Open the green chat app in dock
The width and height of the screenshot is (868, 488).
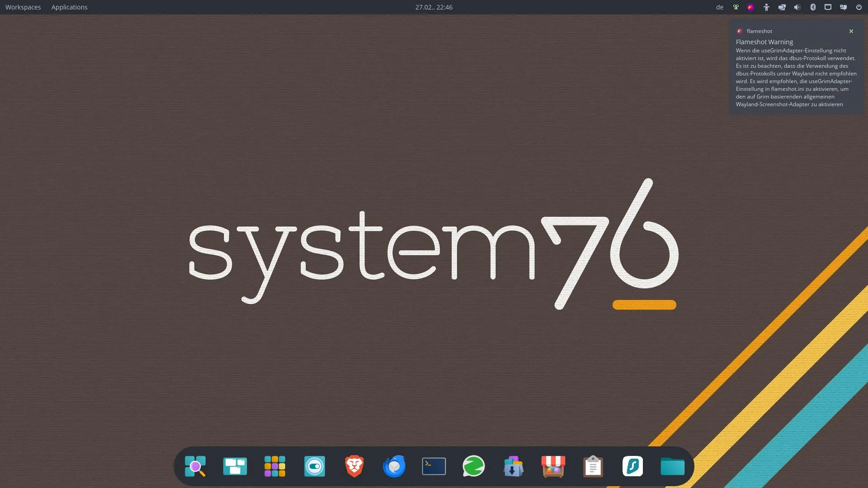click(474, 466)
